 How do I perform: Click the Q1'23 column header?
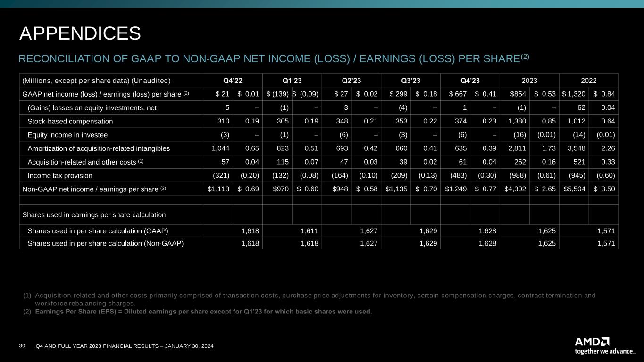pos(292,80)
